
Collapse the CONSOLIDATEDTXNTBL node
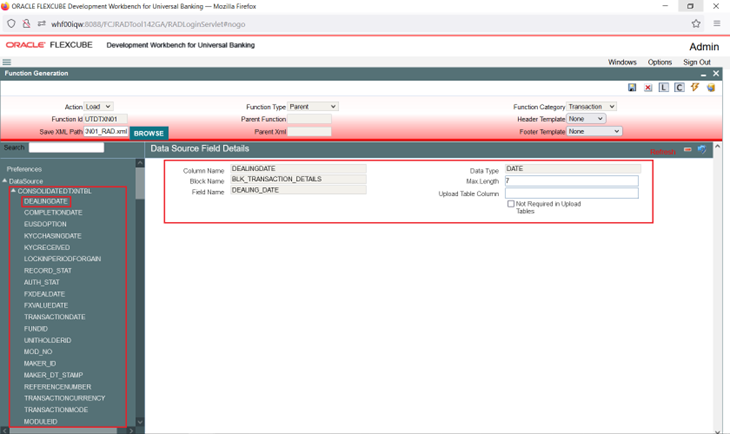pos(13,191)
